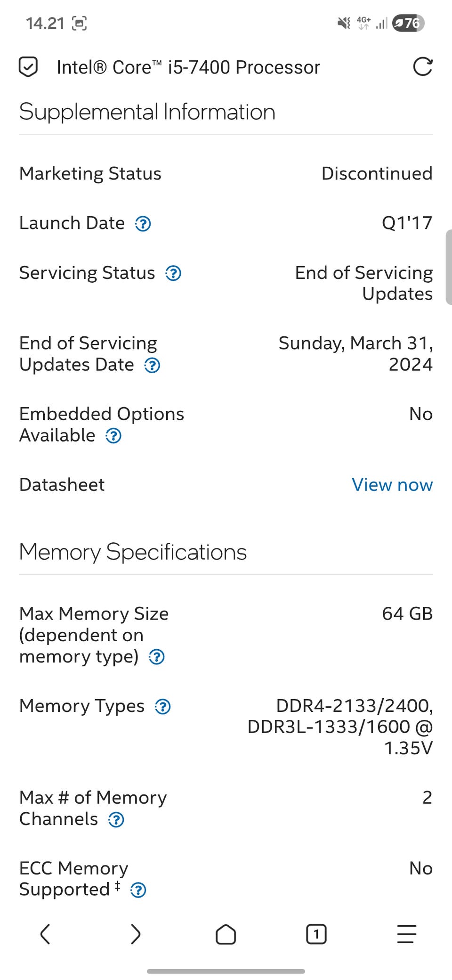Show Embedded Options Available help info
The height and width of the screenshot is (980, 452).
click(x=113, y=436)
